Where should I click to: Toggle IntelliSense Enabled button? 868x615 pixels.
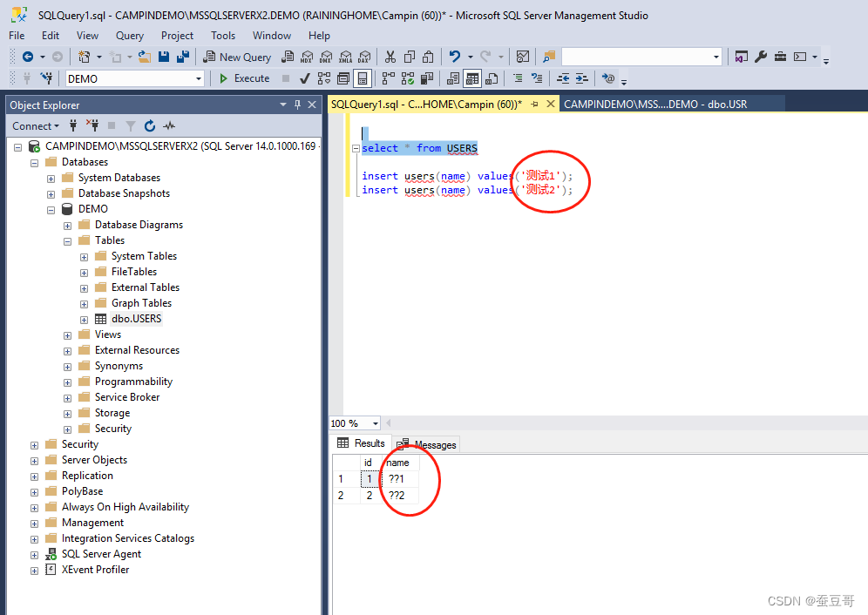pos(362,78)
